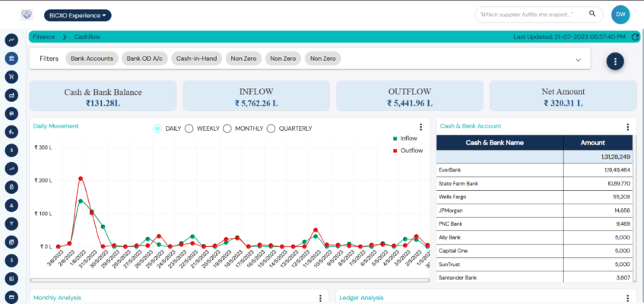The width and height of the screenshot is (644, 304).
Task: Open Daily Movement chart kebab menu
Action: tap(420, 128)
